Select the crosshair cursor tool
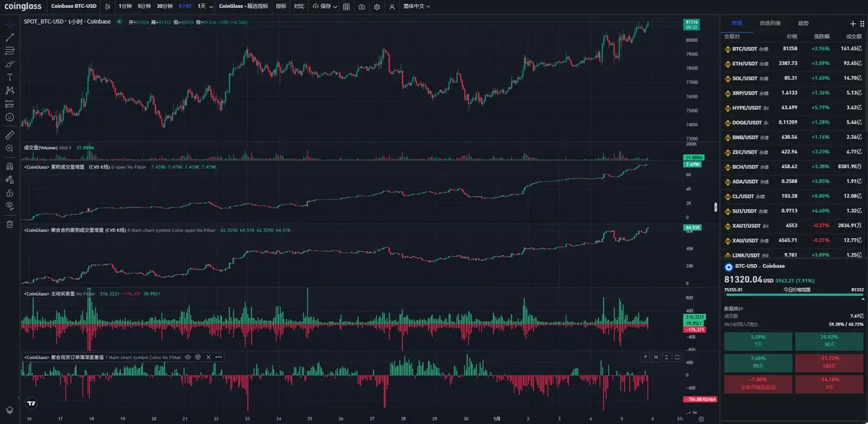 (x=10, y=23)
